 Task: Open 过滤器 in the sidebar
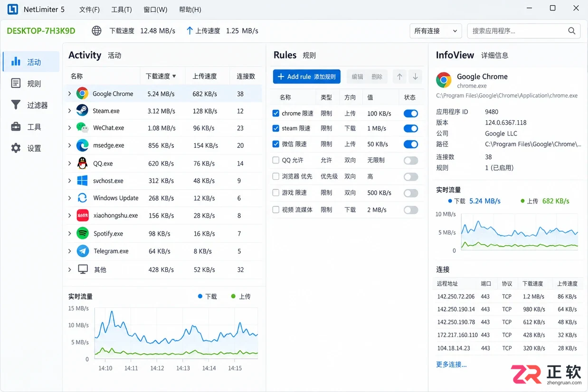tap(31, 105)
